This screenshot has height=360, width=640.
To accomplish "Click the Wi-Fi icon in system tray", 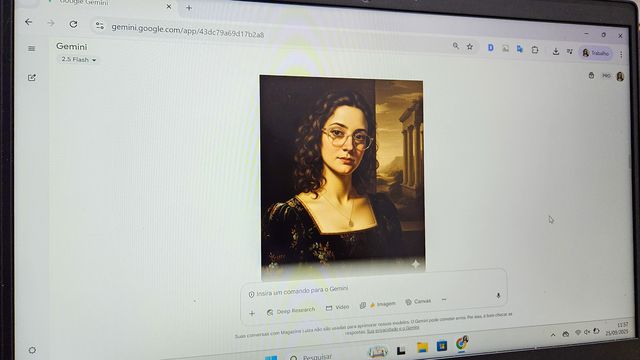I will (x=578, y=333).
